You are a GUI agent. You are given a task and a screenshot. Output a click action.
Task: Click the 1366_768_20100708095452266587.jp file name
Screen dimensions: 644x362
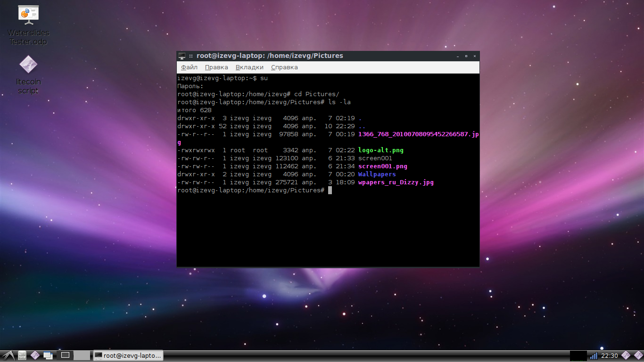click(419, 134)
